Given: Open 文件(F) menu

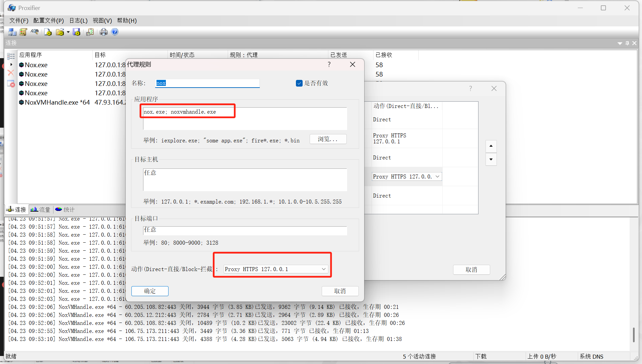Looking at the screenshot, I should 19,21.
